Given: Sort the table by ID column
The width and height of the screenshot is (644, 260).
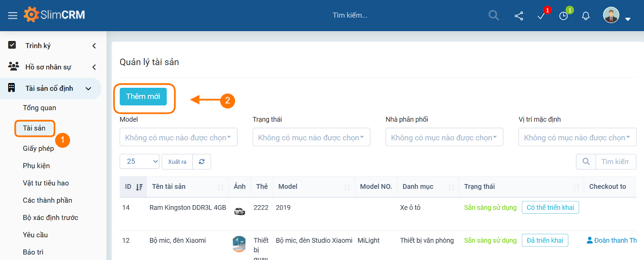Looking at the screenshot, I should 133,187.
